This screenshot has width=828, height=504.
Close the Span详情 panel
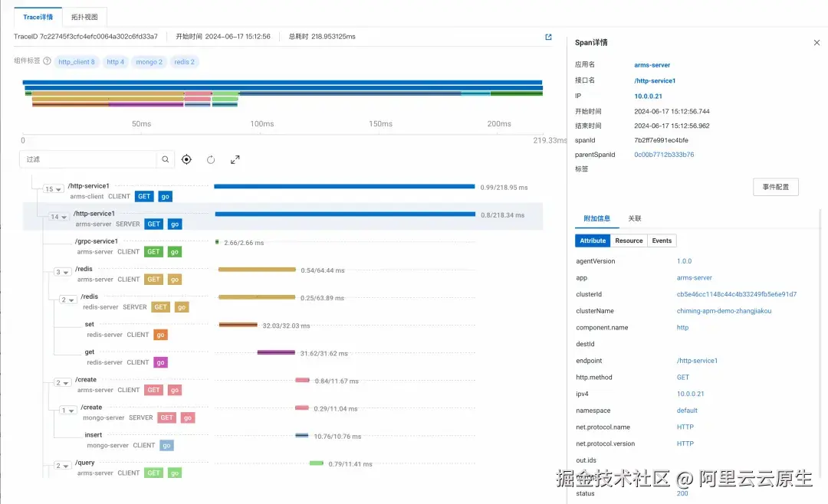pyautogui.click(x=816, y=42)
